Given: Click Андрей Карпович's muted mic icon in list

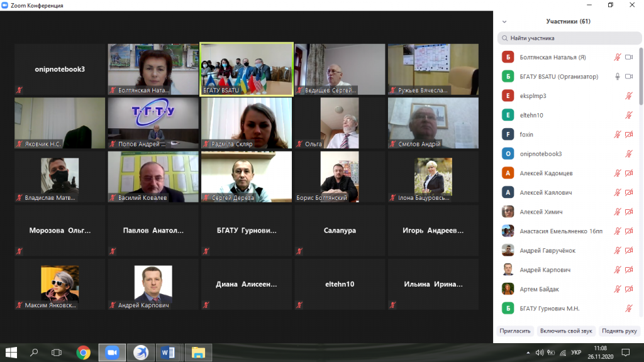Looking at the screenshot, I should pyautogui.click(x=618, y=270).
